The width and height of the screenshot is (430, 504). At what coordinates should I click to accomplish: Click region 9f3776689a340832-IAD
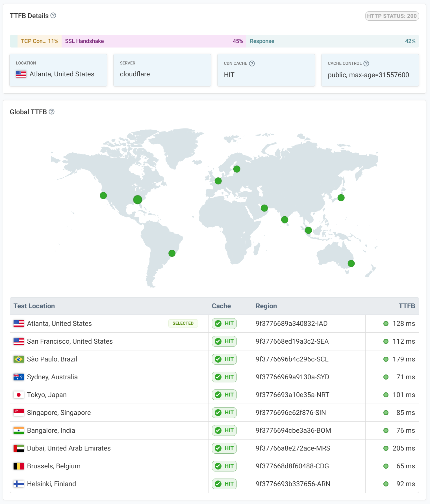[292, 324]
